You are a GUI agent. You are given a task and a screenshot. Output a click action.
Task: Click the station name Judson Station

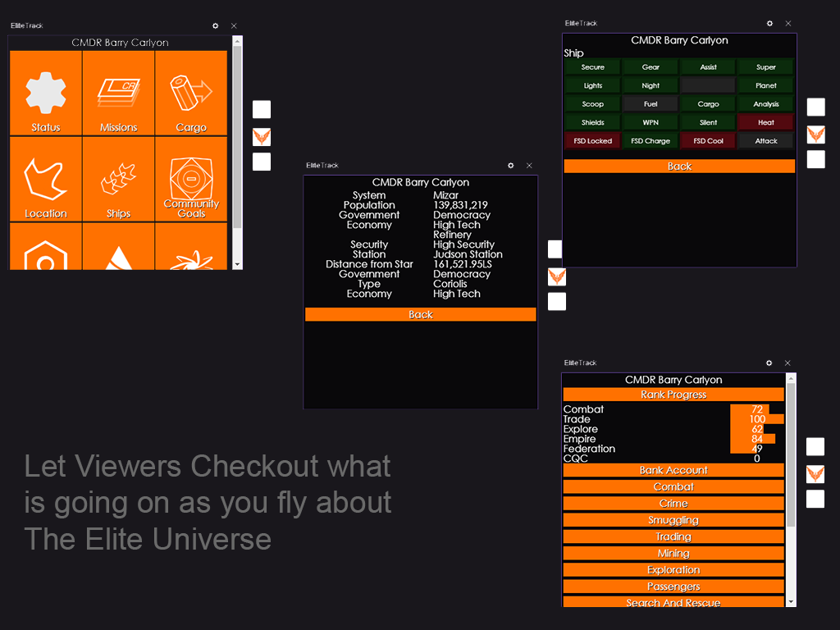pos(468,254)
